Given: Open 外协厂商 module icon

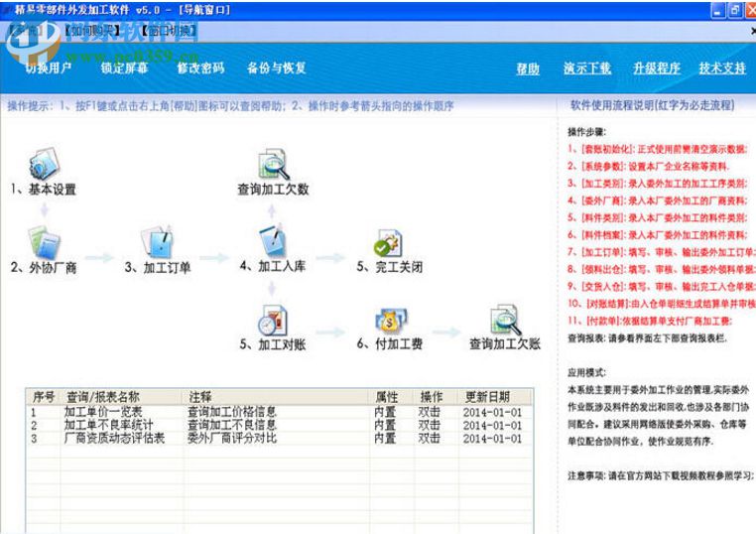Looking at the screenshot, I should pos(44,242).
